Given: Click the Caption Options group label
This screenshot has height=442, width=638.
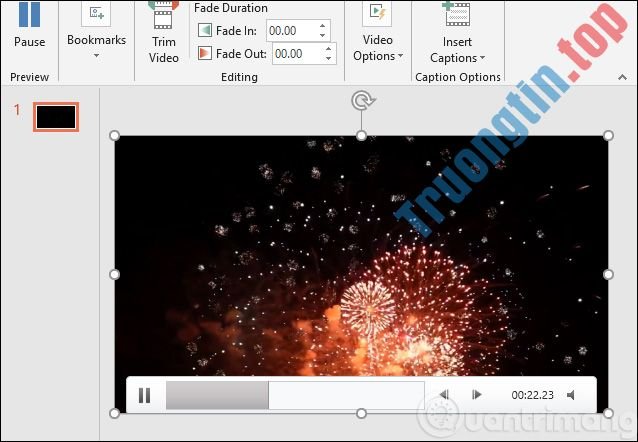Looking at the screenshot, I should pyautogui.click(x=458, y=77).
